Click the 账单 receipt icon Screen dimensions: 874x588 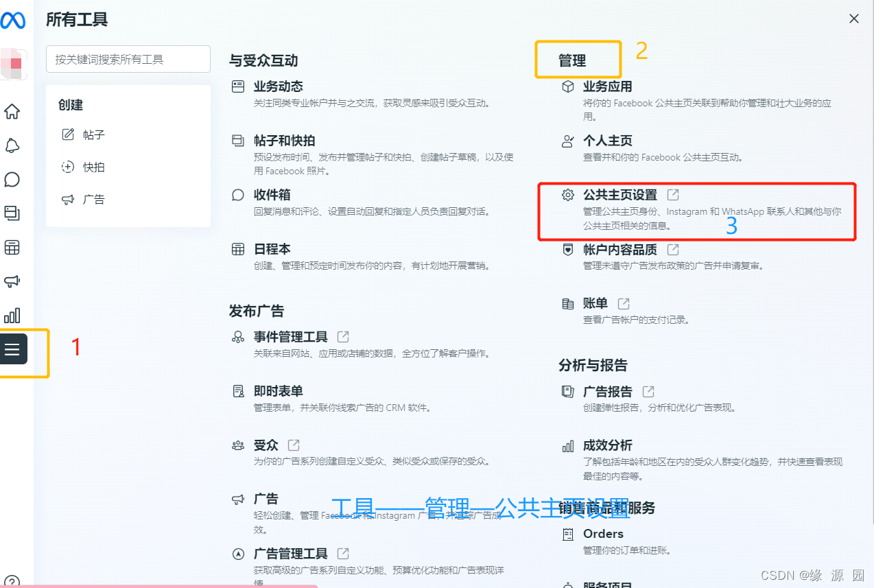(567, 303)
